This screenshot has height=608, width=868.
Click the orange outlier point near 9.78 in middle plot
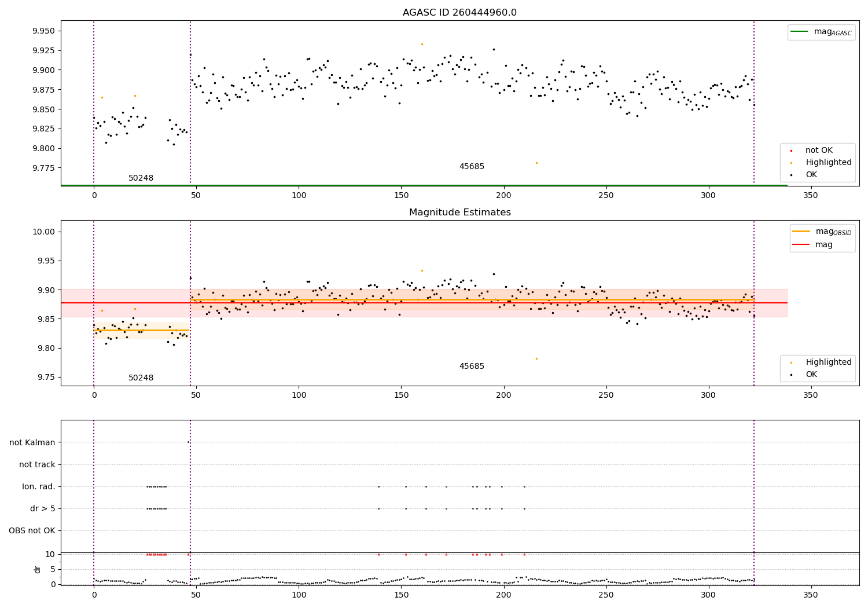click(x=536, y=358)
